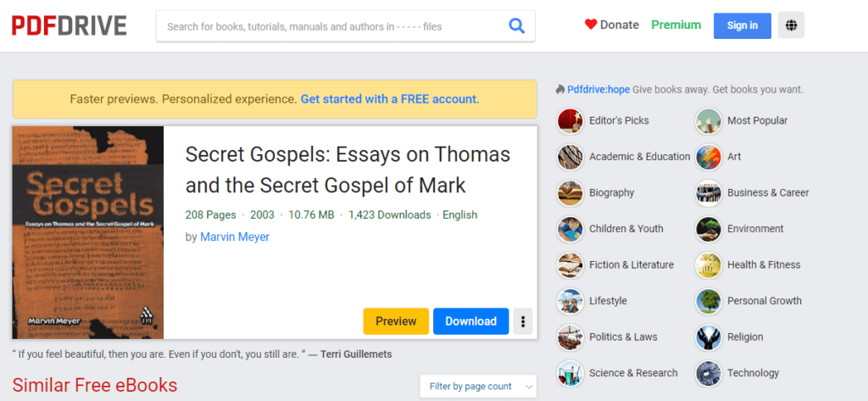Screen dimensions: 868x401
Task: Click the Religion category icon
Action: pyautogui.click(x=709, y=337)
